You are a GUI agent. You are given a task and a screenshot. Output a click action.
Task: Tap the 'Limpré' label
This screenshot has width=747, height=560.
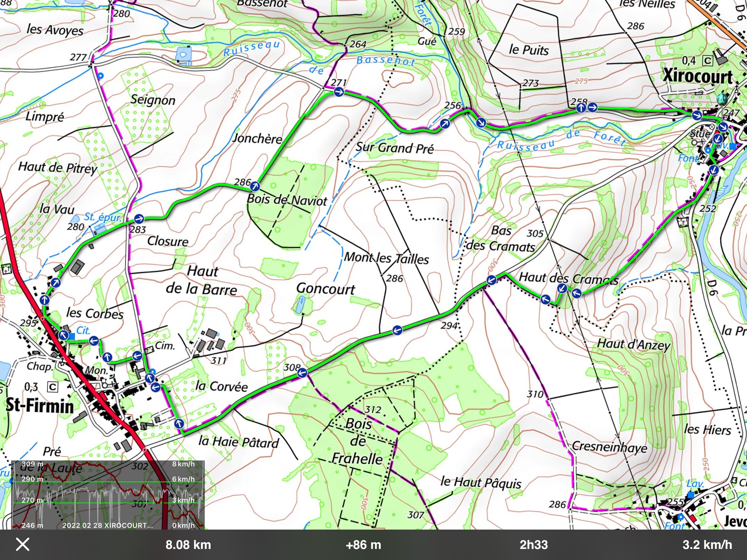(45, 116)
